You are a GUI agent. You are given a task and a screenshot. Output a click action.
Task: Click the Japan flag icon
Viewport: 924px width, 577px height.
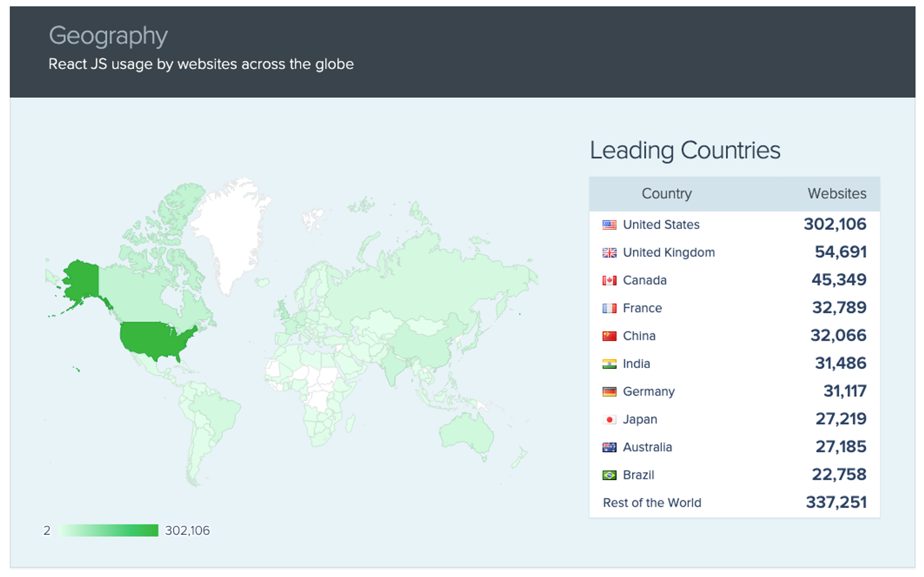click(x=609, y=419)
